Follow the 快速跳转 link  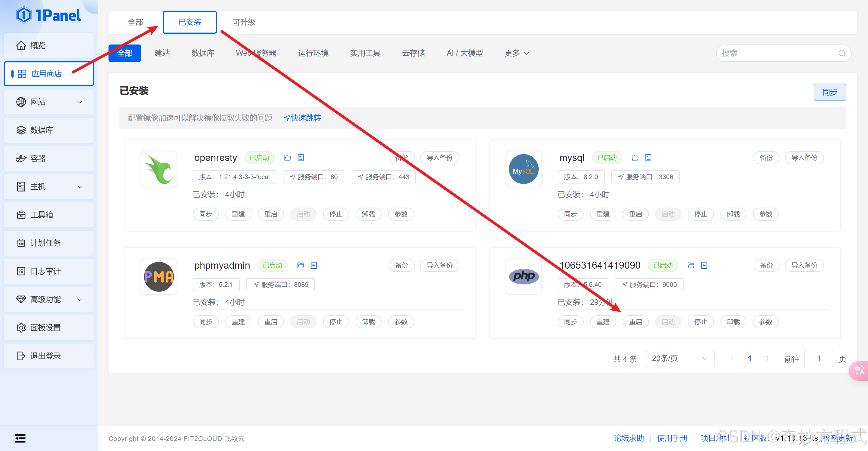click(302, 118)
